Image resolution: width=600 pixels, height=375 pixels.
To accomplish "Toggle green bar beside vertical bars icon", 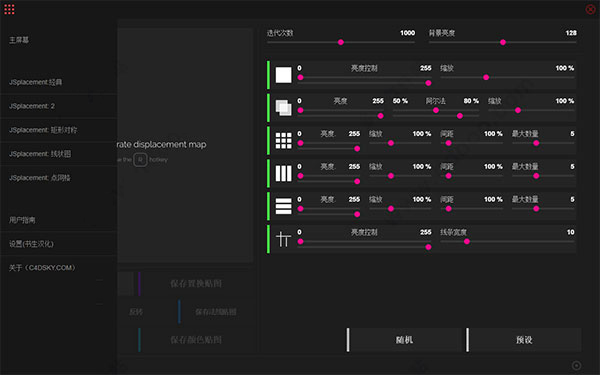I will tap(268, 173).
